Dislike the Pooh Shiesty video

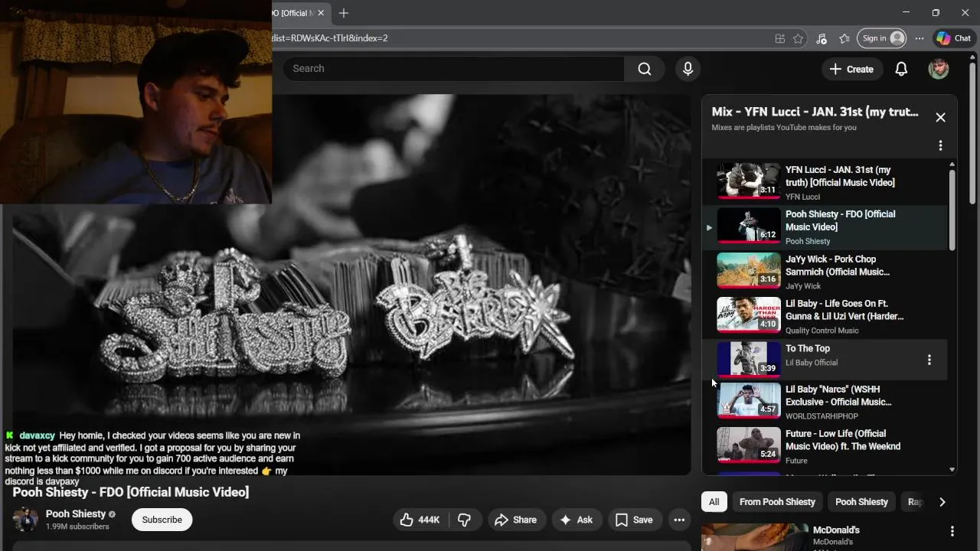464,520
